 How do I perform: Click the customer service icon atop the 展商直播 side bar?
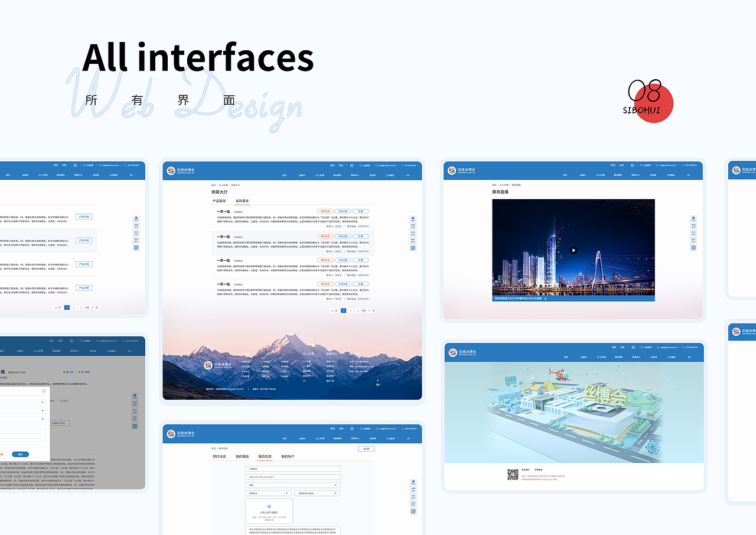[x=693, y=219]
